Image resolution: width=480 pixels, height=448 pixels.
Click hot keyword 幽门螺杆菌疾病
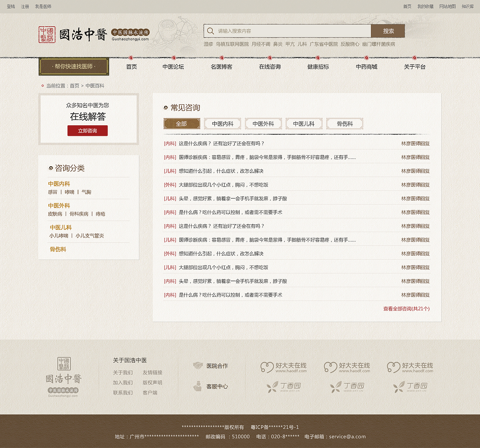pos(378,44)
